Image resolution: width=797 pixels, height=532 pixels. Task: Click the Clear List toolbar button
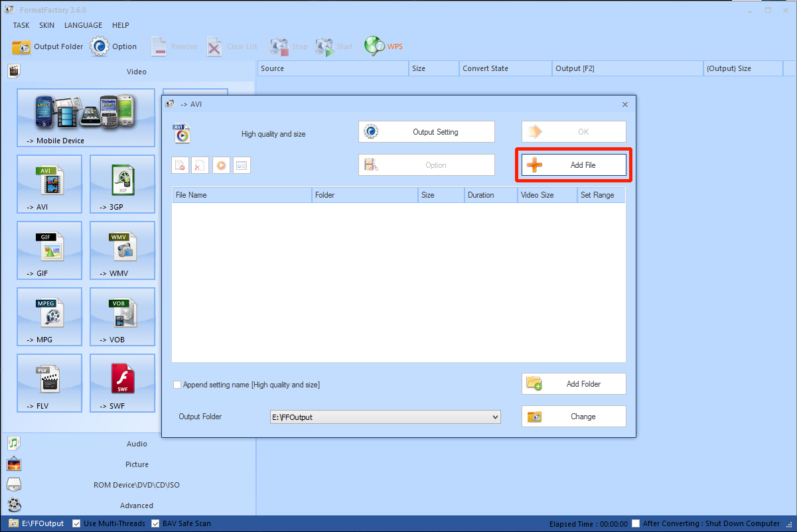pyautogui.click(x=232, y=46)
